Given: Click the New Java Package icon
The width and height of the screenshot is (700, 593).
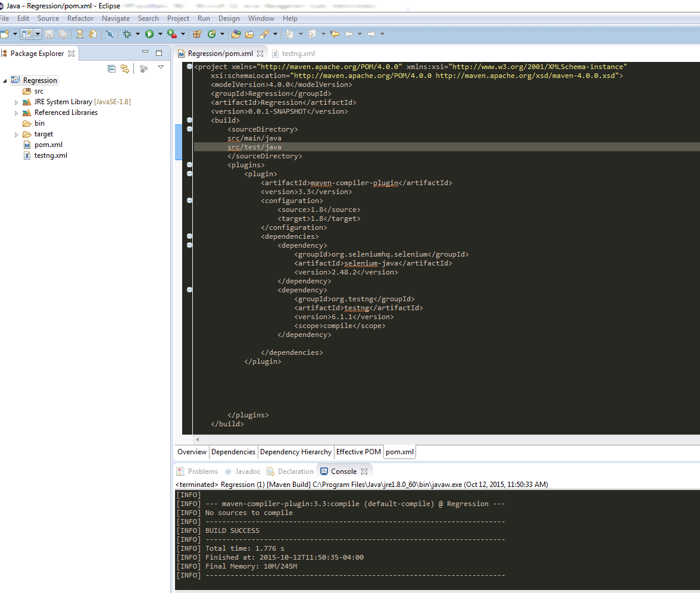Looking at the screenshot, I should 197,35.
